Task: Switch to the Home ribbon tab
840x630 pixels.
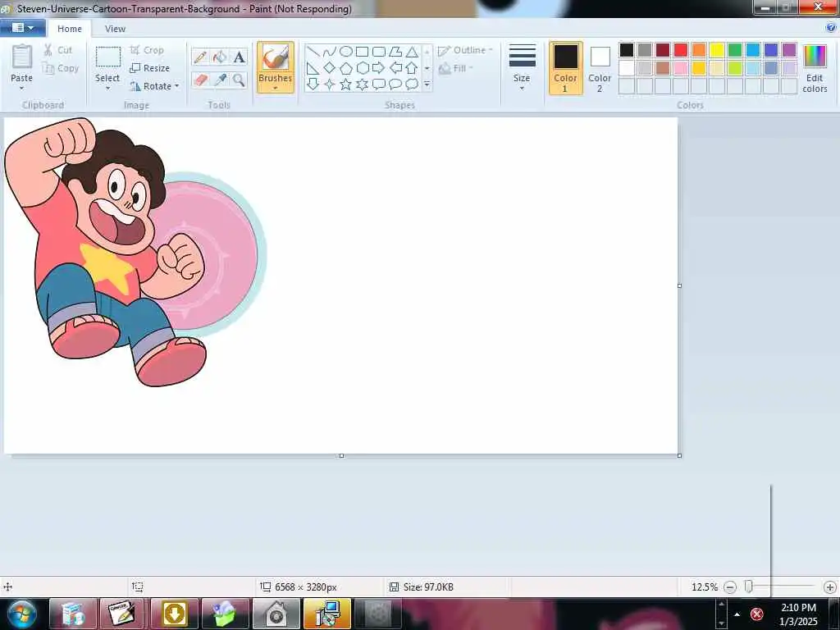Action: (70, 29)
